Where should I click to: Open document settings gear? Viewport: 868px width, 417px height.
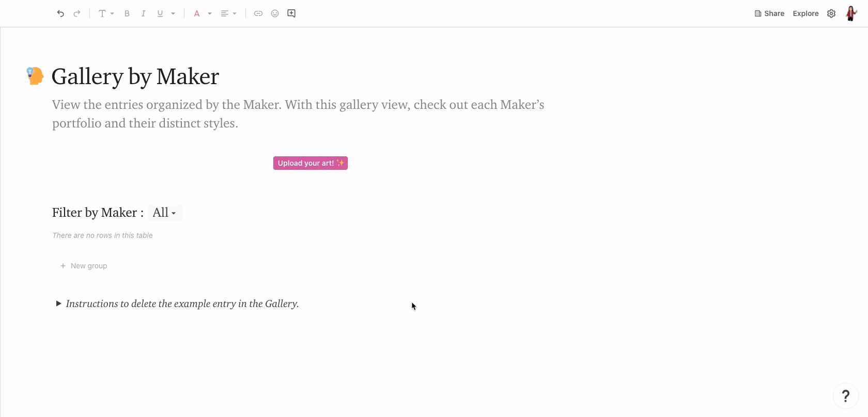click(x=831, y=13)
